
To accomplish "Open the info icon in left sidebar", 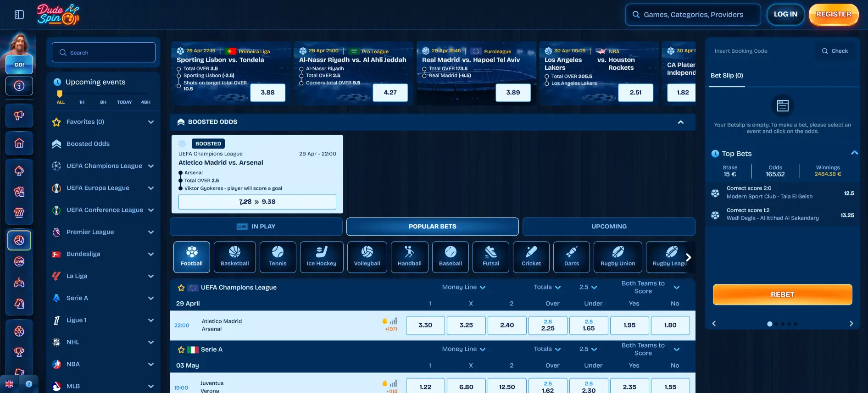I will pyautogui.click(x=19, y=86).
